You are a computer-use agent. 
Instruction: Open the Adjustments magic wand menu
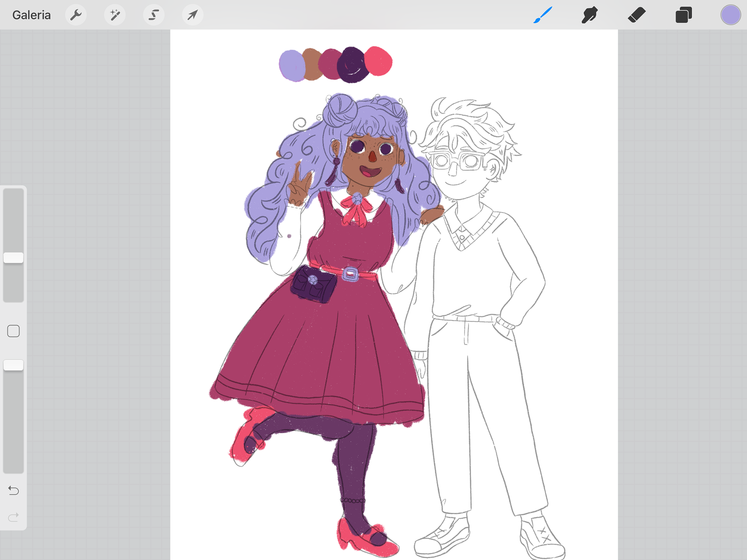[x=115, y=15]
